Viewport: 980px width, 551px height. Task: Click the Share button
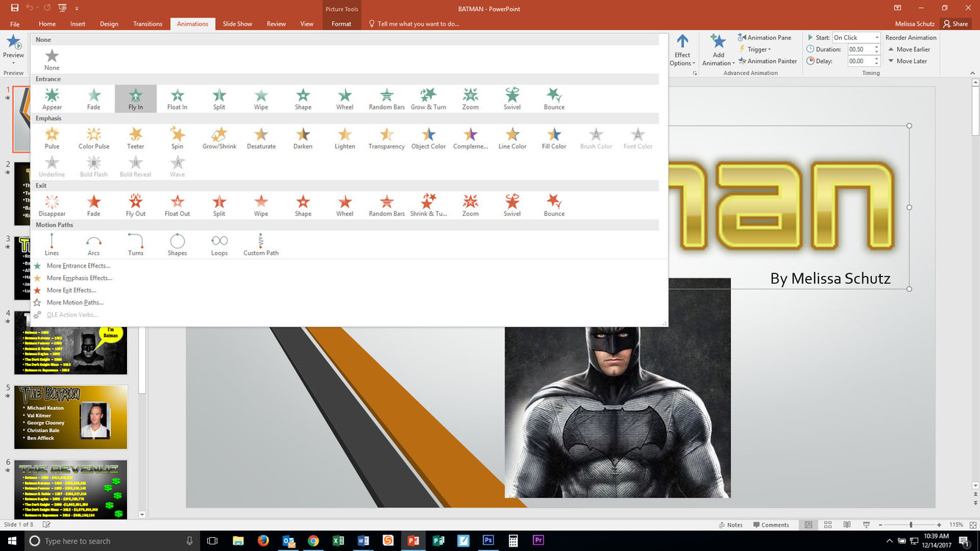coord(956,24)
